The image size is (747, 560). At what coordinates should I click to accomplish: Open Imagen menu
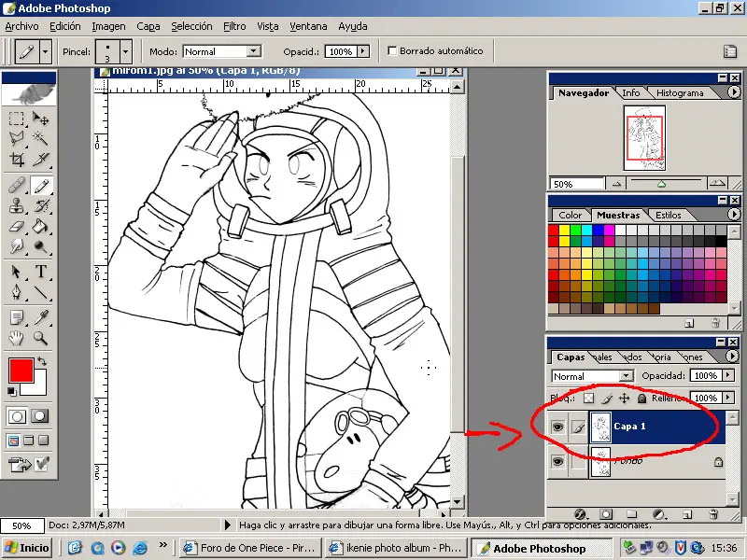point(108,26)
